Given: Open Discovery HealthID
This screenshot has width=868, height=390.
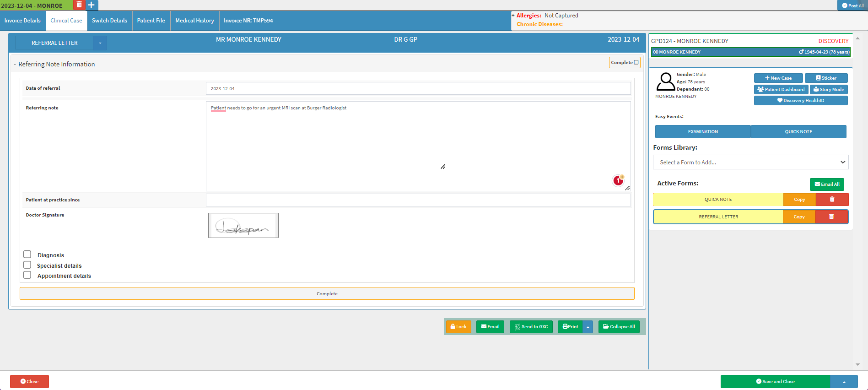Looking at the screenshot, I should 800,101.
